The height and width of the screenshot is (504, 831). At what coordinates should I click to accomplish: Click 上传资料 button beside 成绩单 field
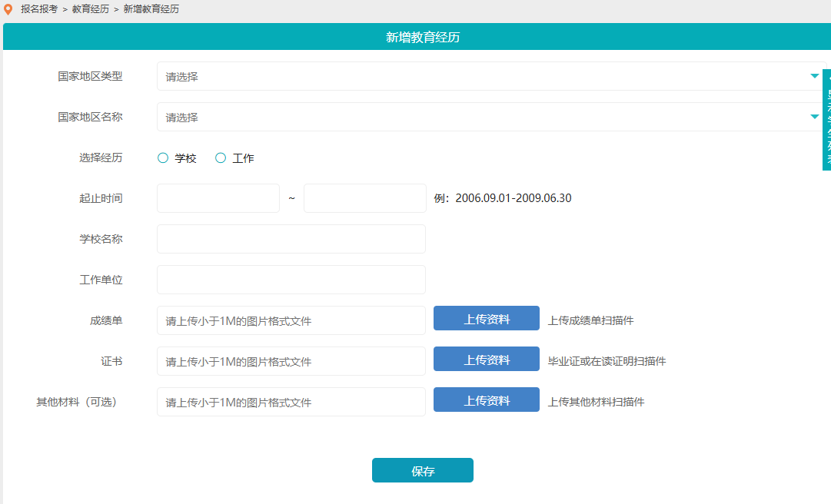click(486, 318)
